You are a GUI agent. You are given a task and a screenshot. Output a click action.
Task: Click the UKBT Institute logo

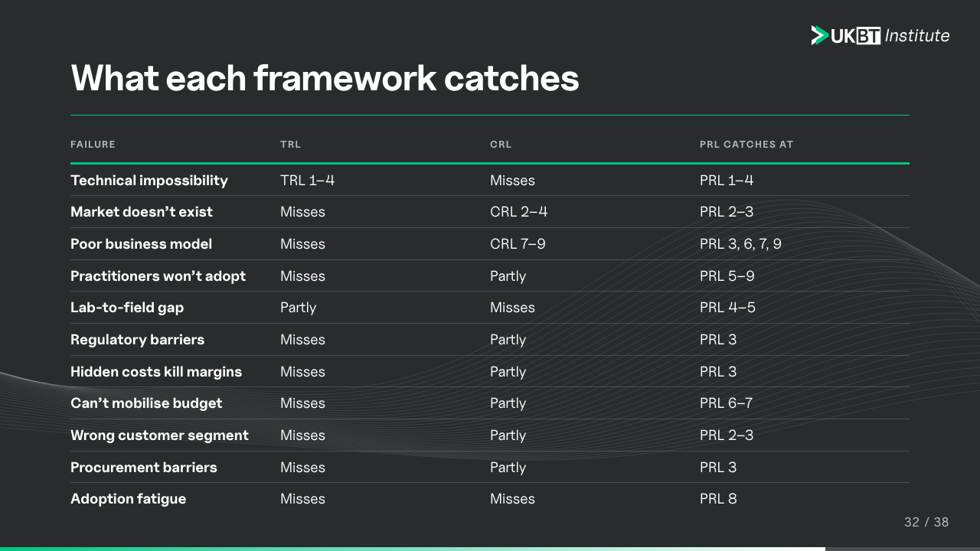coord(880,35)
